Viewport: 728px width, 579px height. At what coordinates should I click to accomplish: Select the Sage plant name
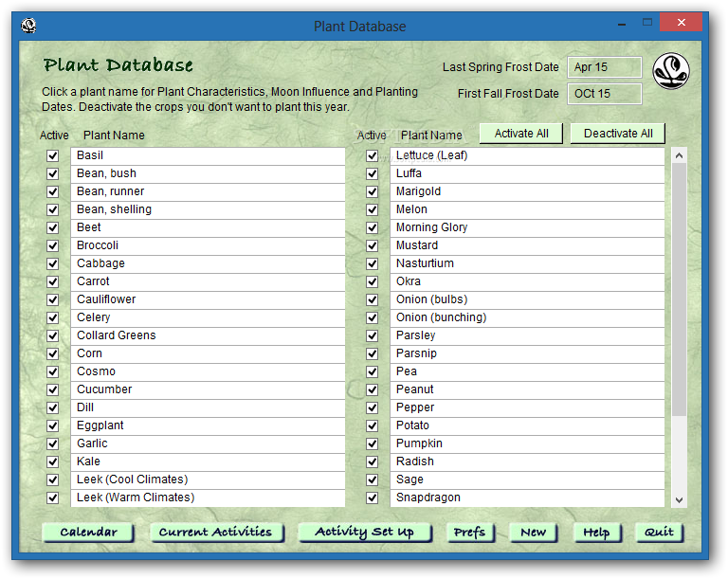[x=527, y=480]
